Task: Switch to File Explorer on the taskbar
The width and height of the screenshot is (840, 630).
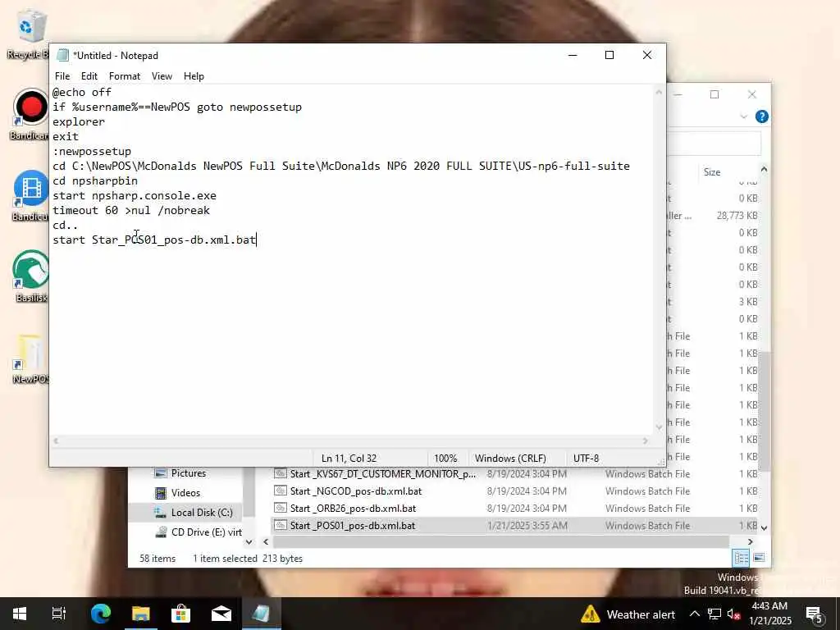Action: click(x=141, y=614)
